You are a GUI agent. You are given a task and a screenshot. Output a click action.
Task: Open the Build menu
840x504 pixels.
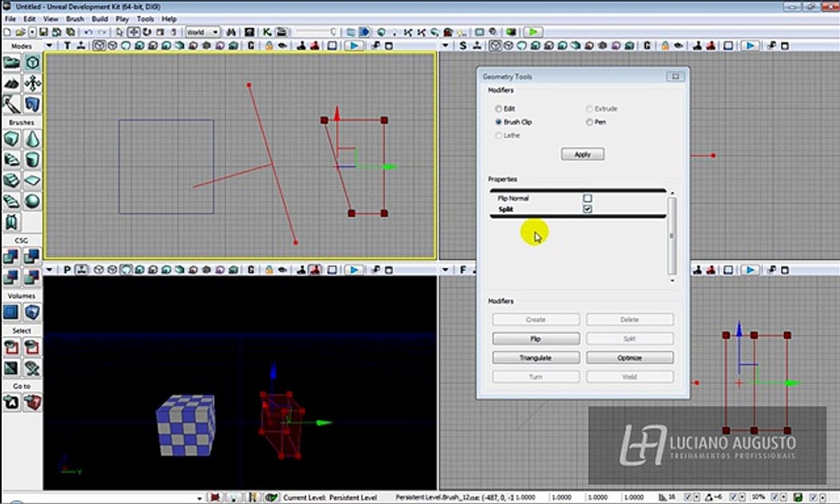pyautogui.click(x=99, y=19)
